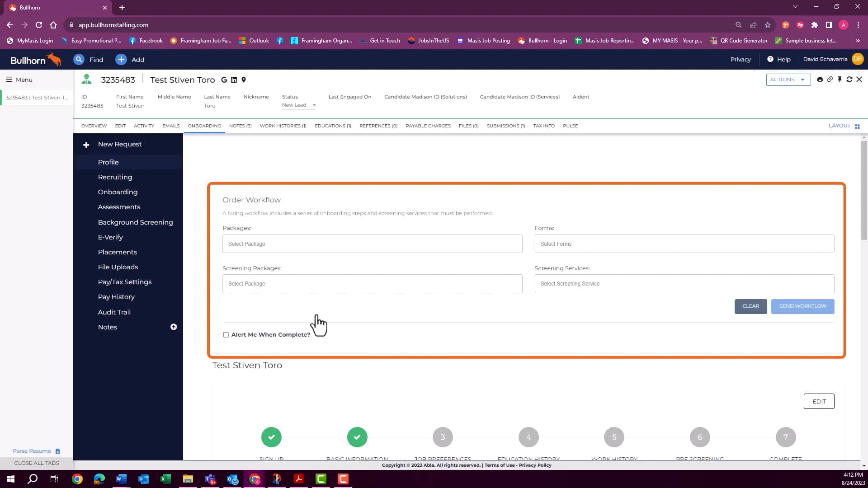Toggle the Menu sidebar open
The image size is (868, 488).
point(10,80)
